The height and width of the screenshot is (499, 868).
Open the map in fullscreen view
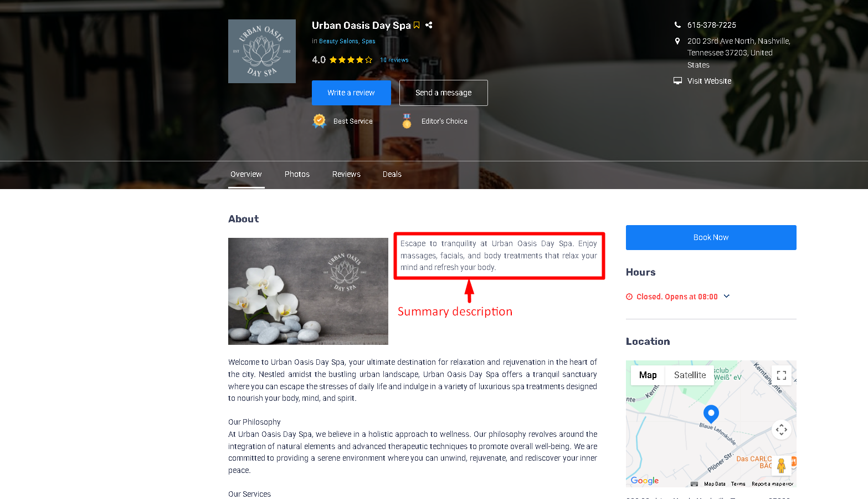click(x=782, y=375)
